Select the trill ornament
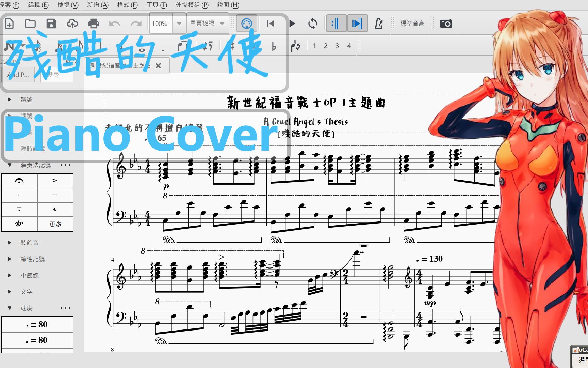This screenshot has width=588, height=368. click(19, 224)
